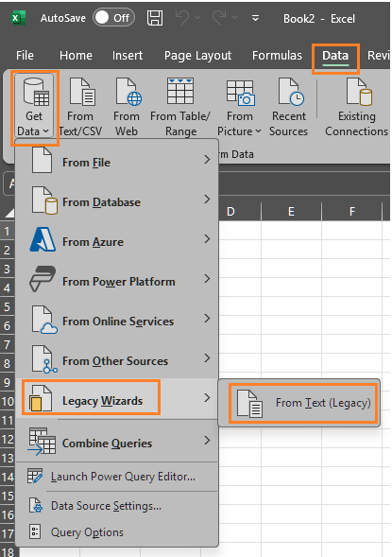Viewport: 392px width, 557px height.
Task: Click the Power Query Editor icon
Action: [x=35, y=477]
